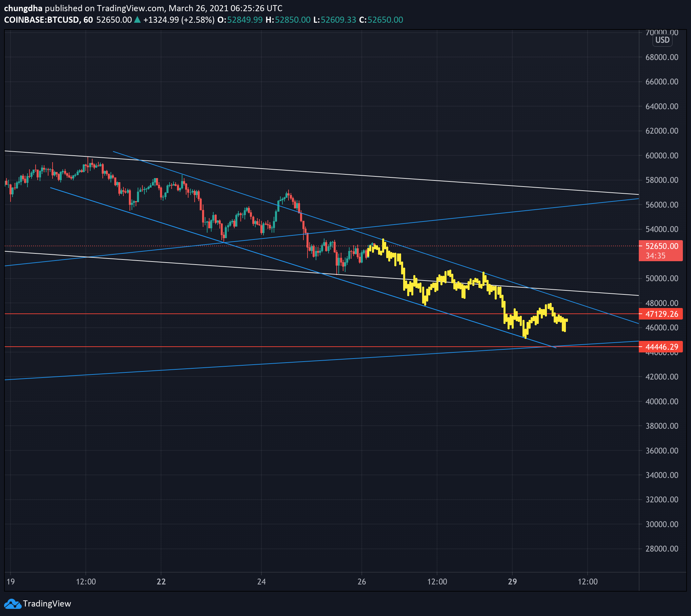Click the date label 19 on time axis
This screenshot has height=616, width=691.
(x=11, y=582)
